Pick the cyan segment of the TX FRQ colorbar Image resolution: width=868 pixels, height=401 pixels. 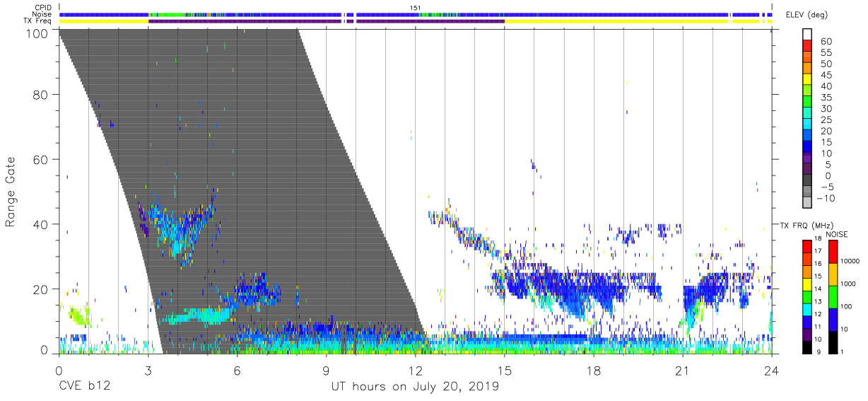808,309
